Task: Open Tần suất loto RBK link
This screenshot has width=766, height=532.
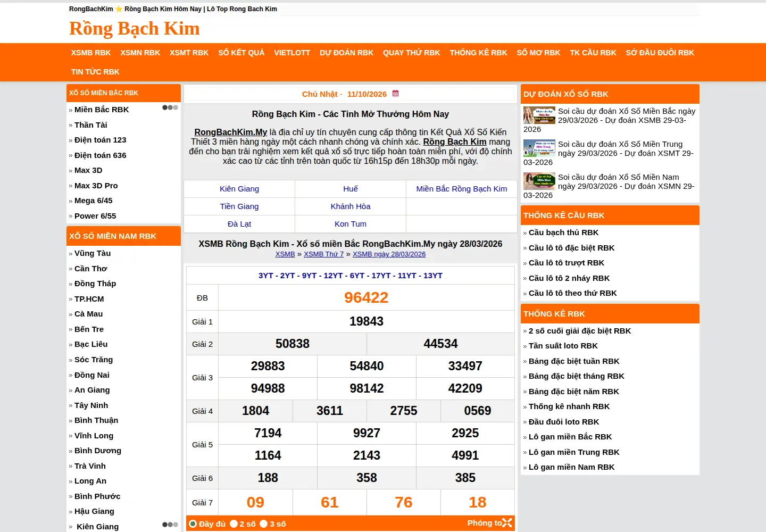Action: tap(563, 346)
